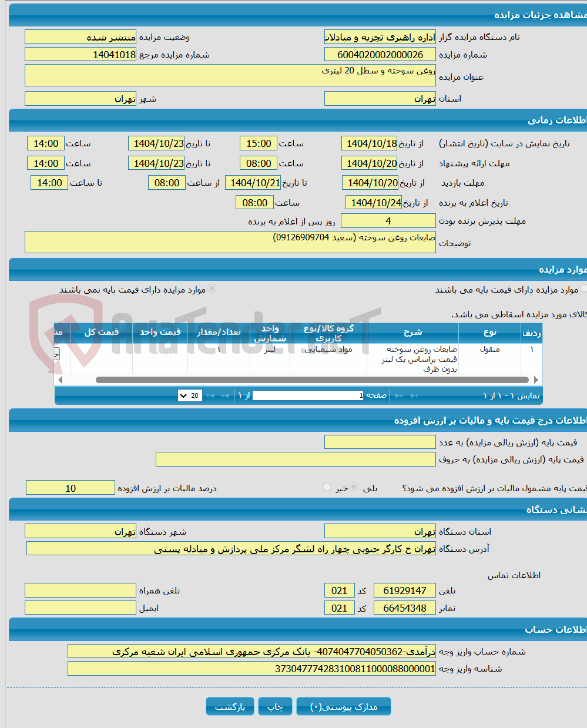Click the 'چاپ' print button
Image resolution: width=587 pixels, height=728 pixels.
pyautogui.click(x=276, y=706)
